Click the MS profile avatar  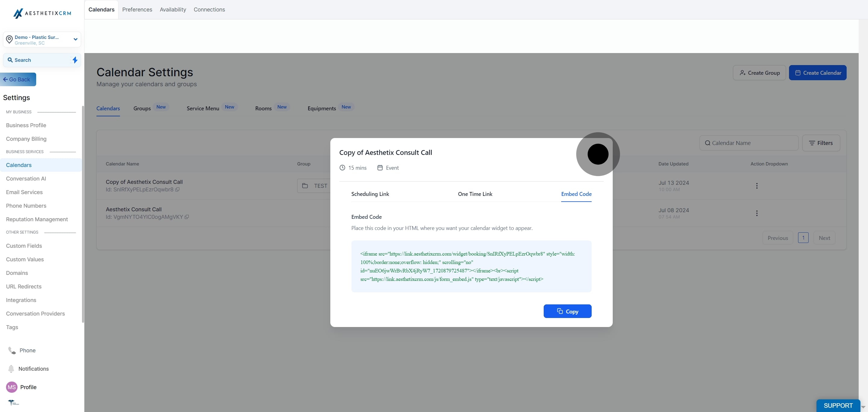point(12,387)
